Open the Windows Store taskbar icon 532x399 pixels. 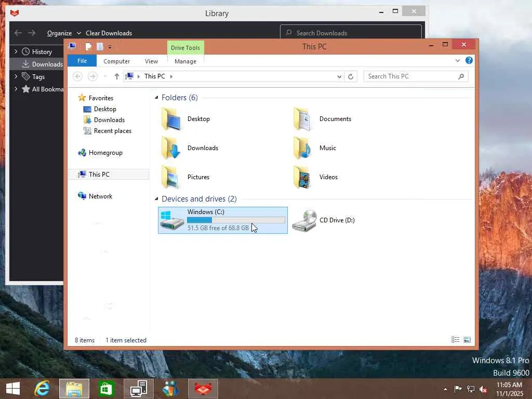[x=106, y=389]
